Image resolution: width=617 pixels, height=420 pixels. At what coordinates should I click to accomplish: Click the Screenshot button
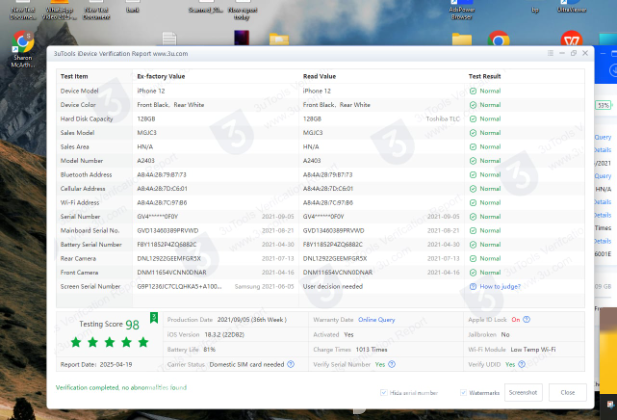pos(523,392)
